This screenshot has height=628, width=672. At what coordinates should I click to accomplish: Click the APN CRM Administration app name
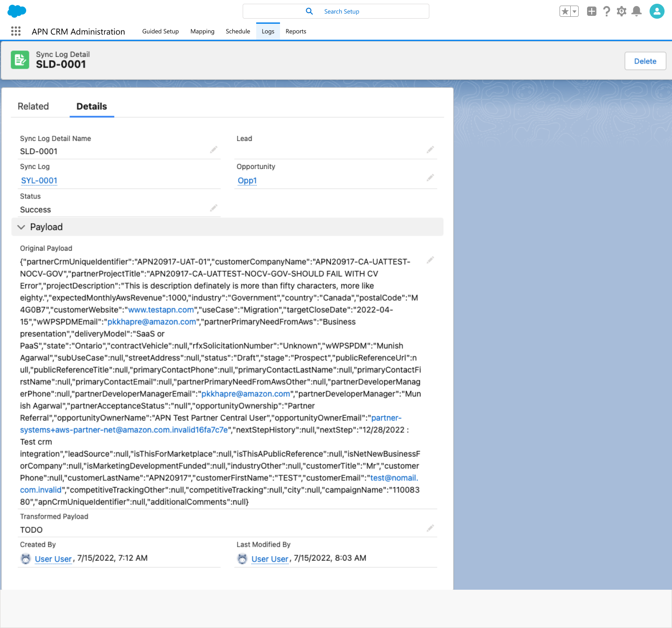tap(78, 32)
